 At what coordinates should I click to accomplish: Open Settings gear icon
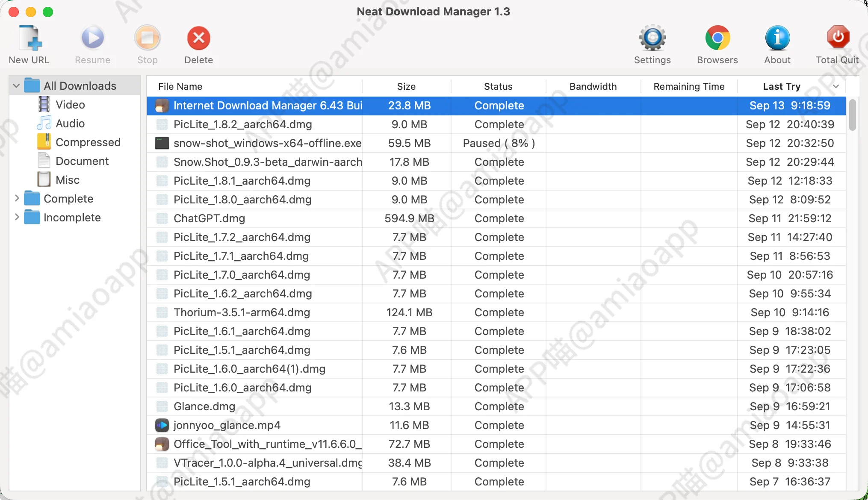(x=652, y=38)
